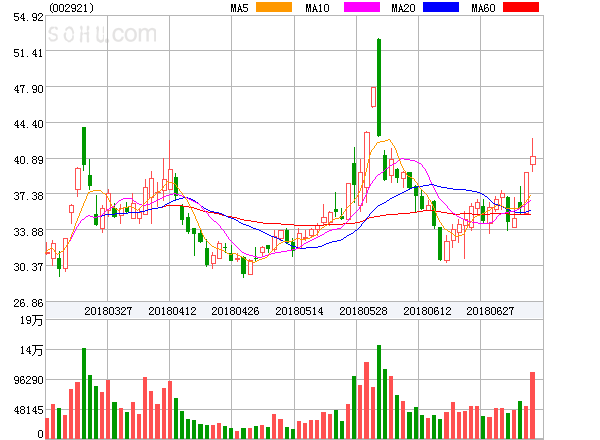Click the 54.92 price axis label
The width and height of the screenshot is (600, 440).
tap(28, 17)
